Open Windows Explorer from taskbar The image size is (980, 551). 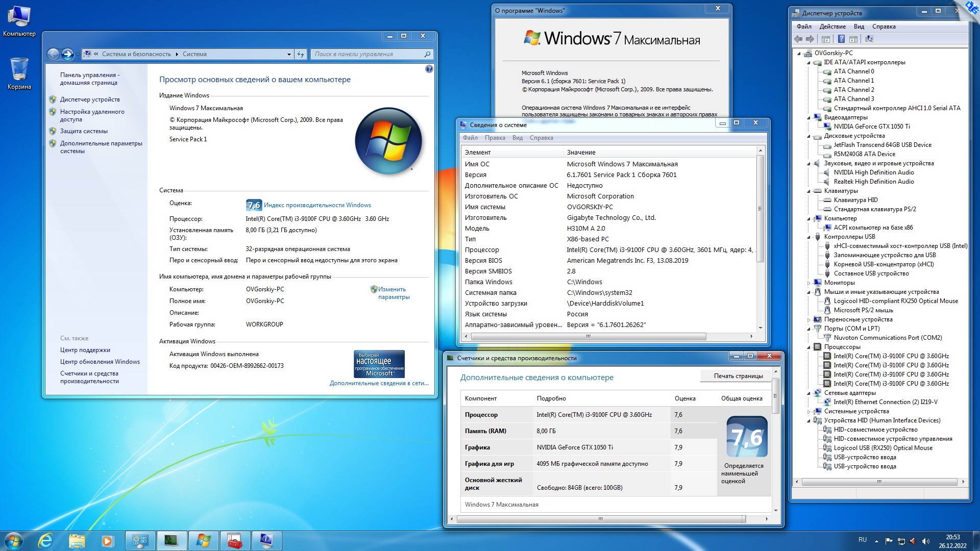(x=77, y=541)
